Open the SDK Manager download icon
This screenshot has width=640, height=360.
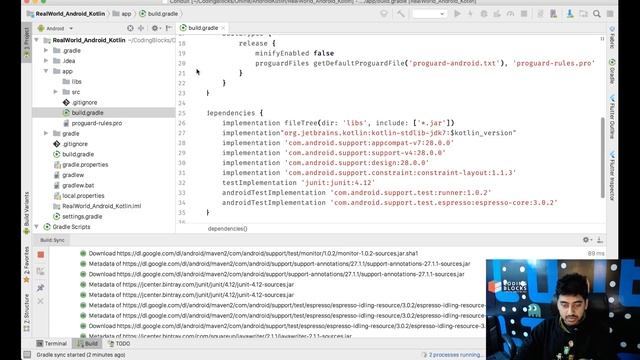(x=570, y=14)
